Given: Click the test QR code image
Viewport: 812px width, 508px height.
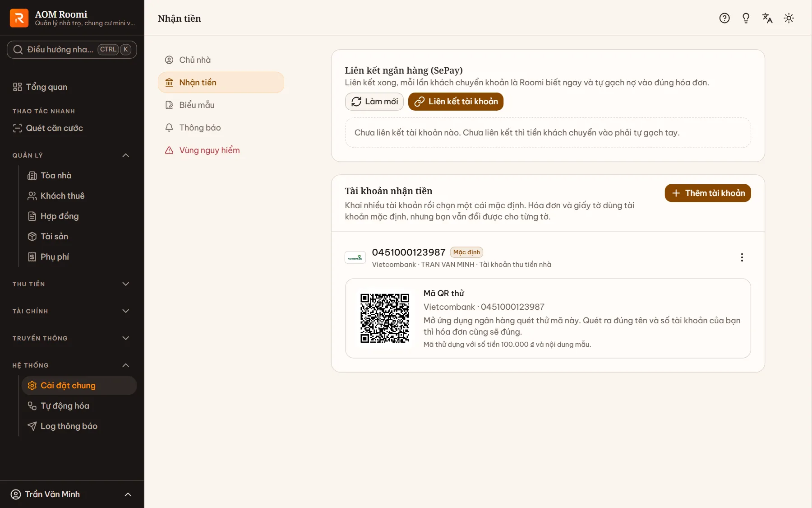Looking at the screenshot, I should (x=385, y=318).
